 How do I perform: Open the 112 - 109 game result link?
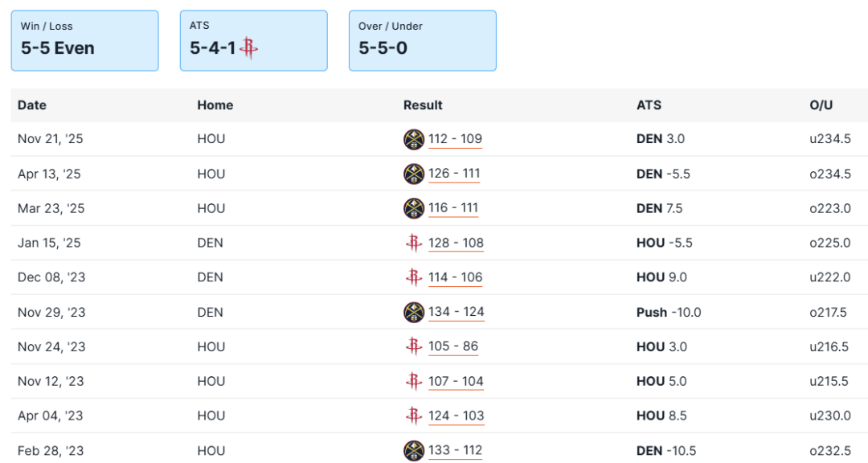pos(455,139)
